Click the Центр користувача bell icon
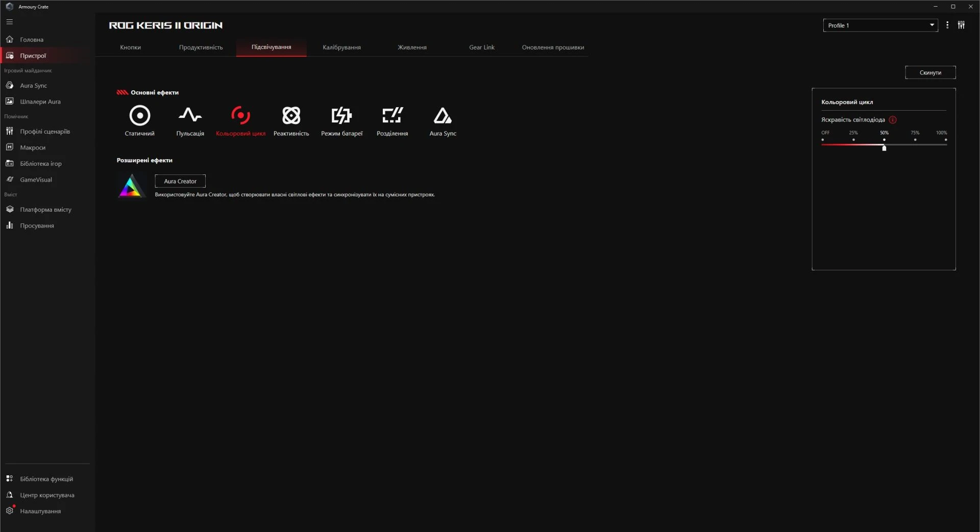Viewport: 980px width, 532px height. tap(10, 495)
